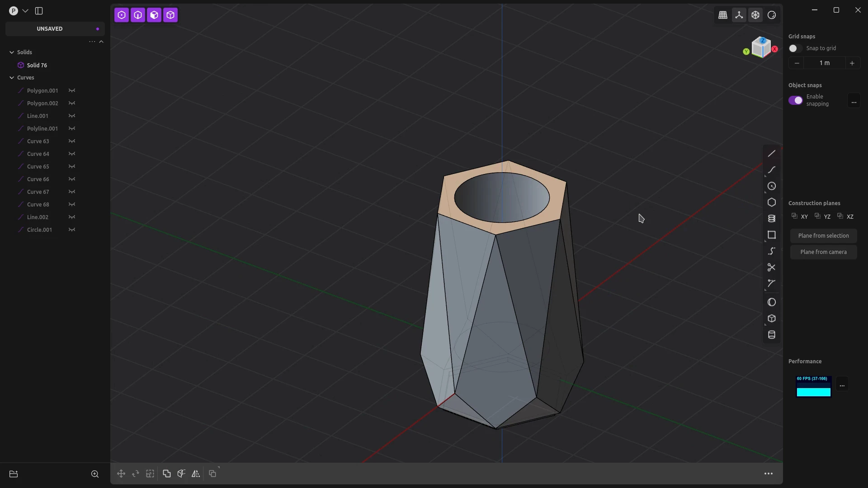
Task: Choose the Spiral coil tool
Action: (x=772, y=219)
